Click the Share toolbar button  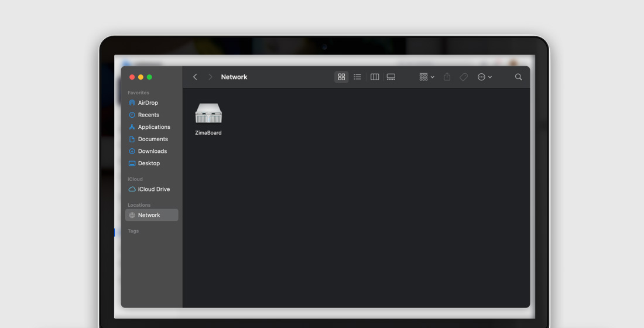pyautogui.click(x=447, y=77)
